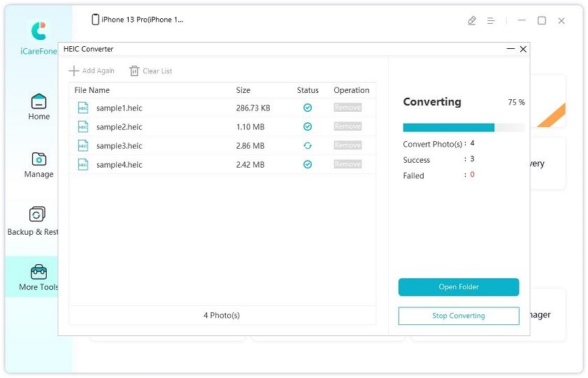Screen dimensions: 588x378
Task: Click HEIC file icon of sample1.heic
Action: click(x=83, y=108)
